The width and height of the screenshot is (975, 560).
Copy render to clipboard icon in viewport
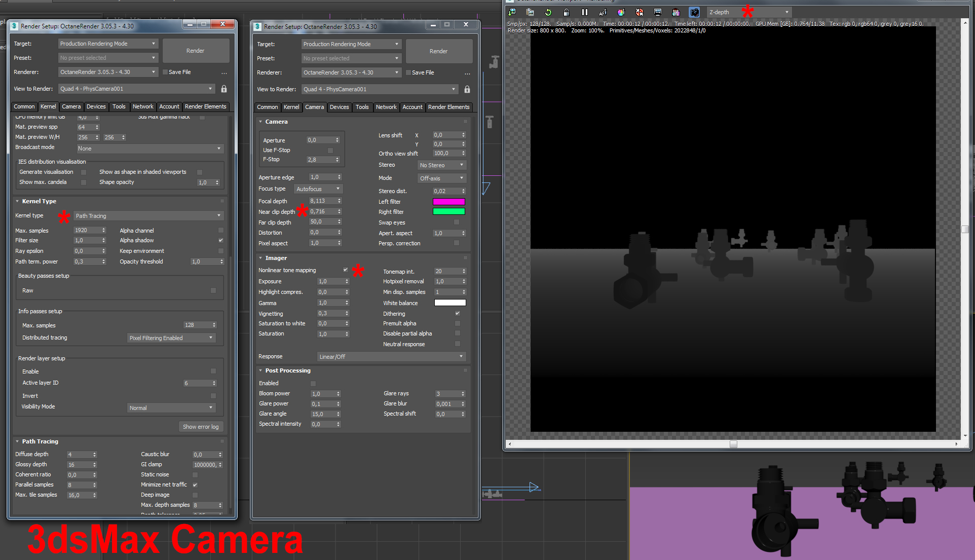[530, 12]
